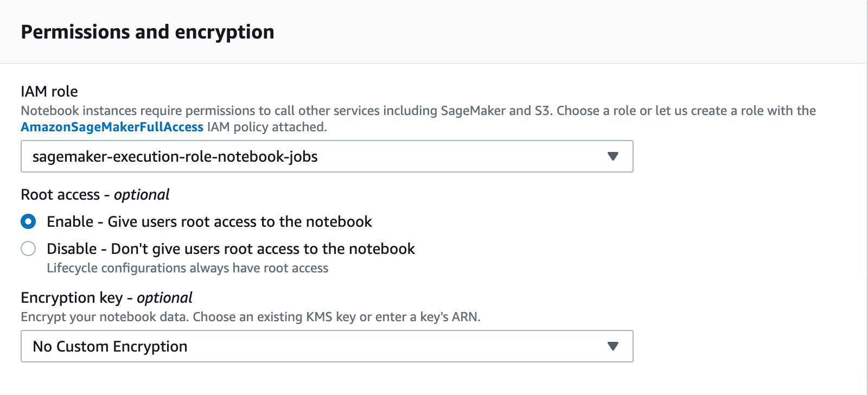868x395 pixels.
Task: Click the 'IAM role' field label
Action: coord(49,91)
